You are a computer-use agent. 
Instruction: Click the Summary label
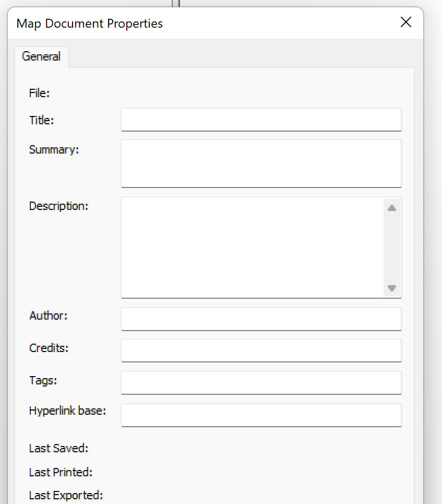(x=54, y=149)
